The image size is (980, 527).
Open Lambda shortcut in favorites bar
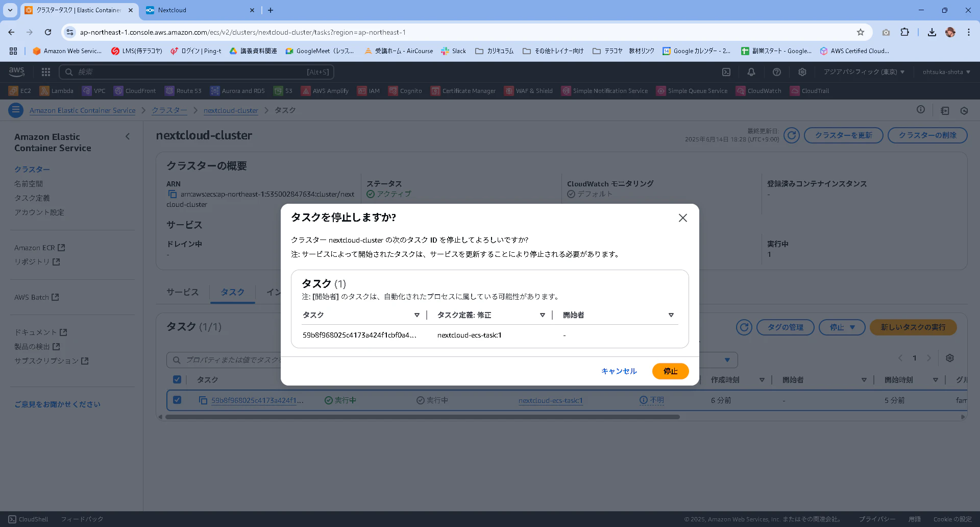57,91
